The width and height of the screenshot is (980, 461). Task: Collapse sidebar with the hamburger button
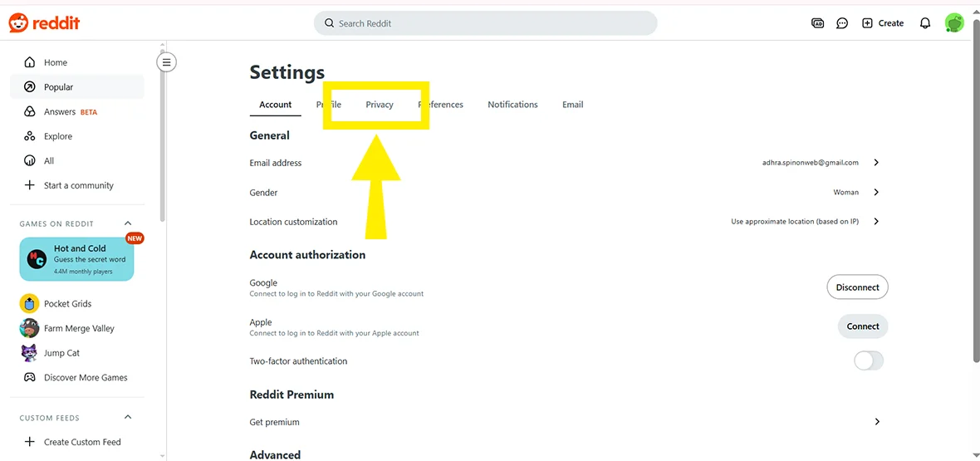coord(166,62)
